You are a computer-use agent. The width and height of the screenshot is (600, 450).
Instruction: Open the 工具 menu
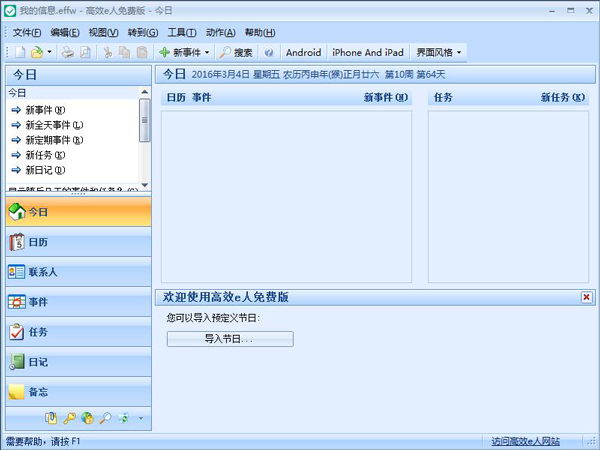(181, 33)
